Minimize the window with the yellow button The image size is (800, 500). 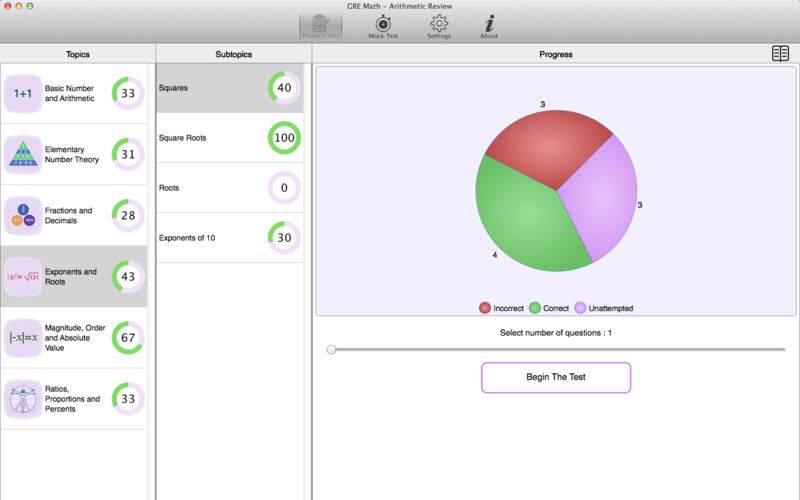[x=19, y=6]
